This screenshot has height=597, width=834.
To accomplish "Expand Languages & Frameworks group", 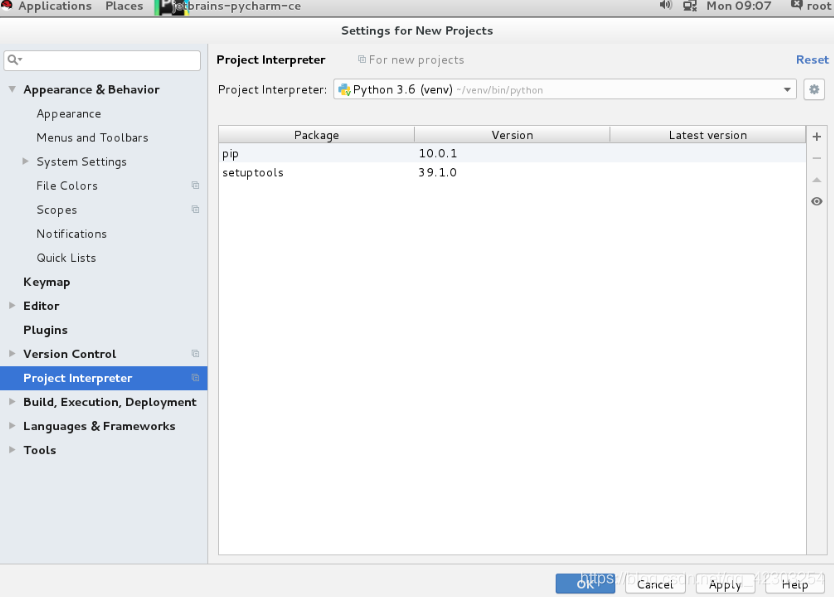I will 12,426.
